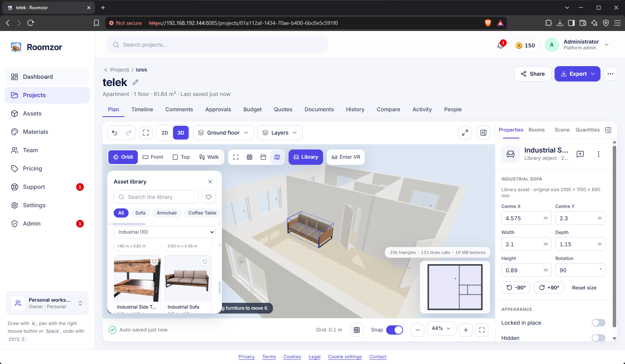Click the zoom in plus button

tap(466, 330)
